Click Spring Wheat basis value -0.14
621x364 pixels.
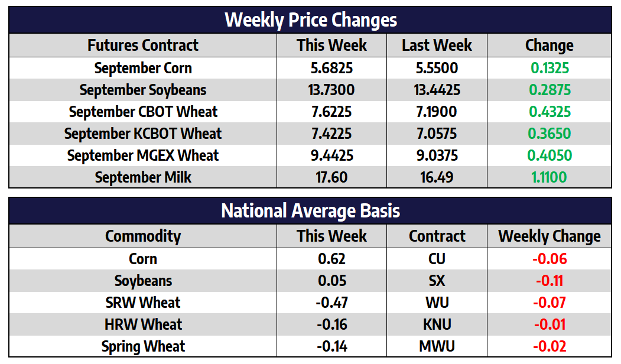(x=331, y=346)
